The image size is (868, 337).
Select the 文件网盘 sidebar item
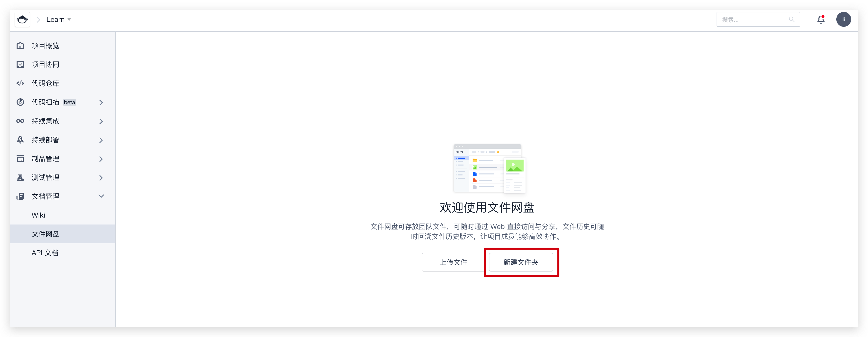point(46,234)
